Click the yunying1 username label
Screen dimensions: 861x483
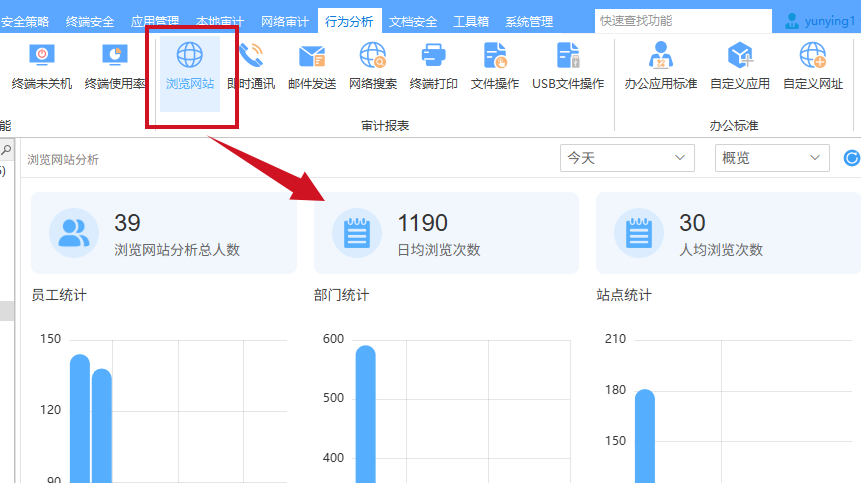(x=830, y=21)
